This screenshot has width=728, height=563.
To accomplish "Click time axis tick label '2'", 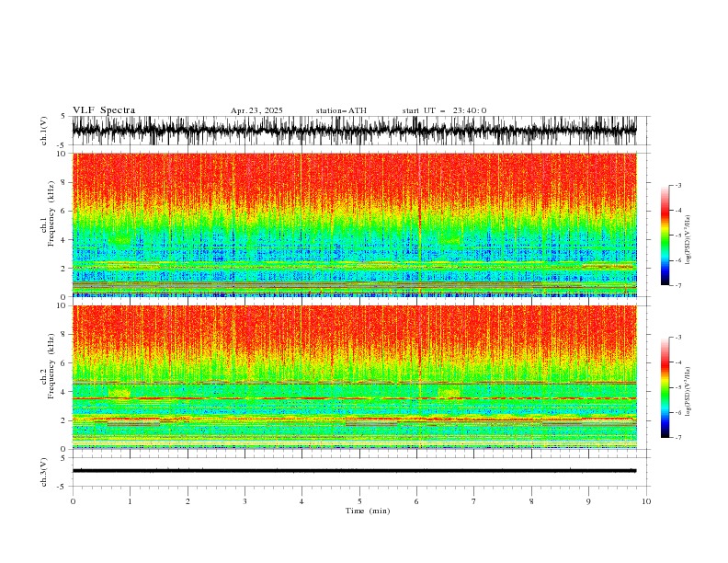I will (188, 501).
